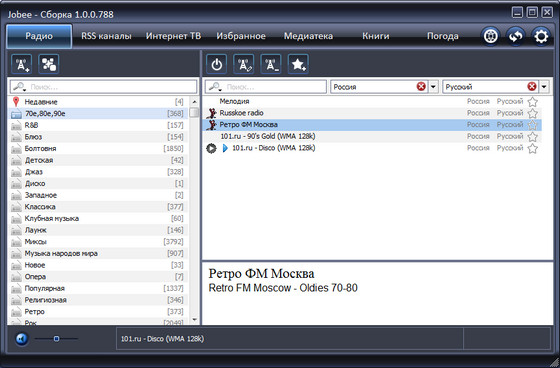The width and height of the screenshot is (560, 368).
Task: Toggle favorite star for Russkoe radio
Action: pyautogui.click(x=532, y=113)
